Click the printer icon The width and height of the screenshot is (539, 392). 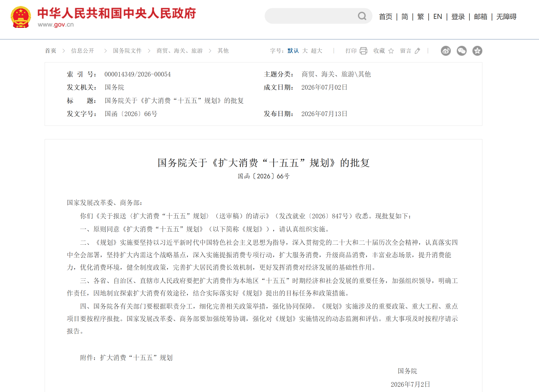click(x=363, y=51)
